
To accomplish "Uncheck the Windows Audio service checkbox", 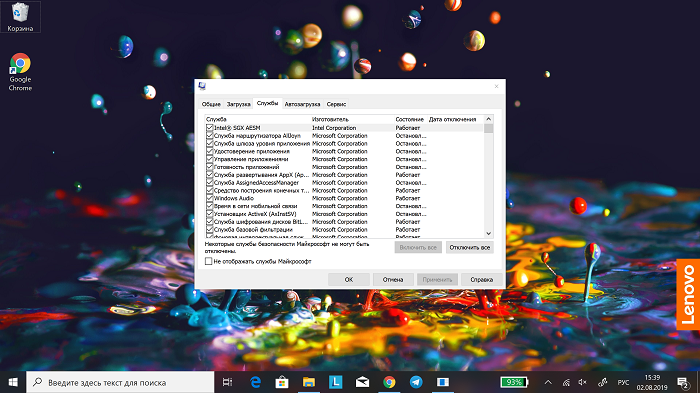I will pyautogui.click(x=209, y=198).
